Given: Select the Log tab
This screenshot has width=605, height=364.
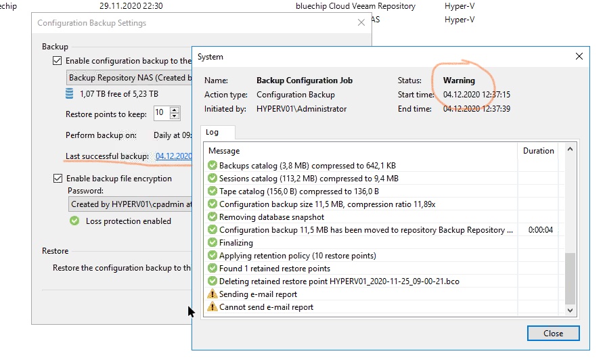Looking at the screenshot, I should pos(218,132).
